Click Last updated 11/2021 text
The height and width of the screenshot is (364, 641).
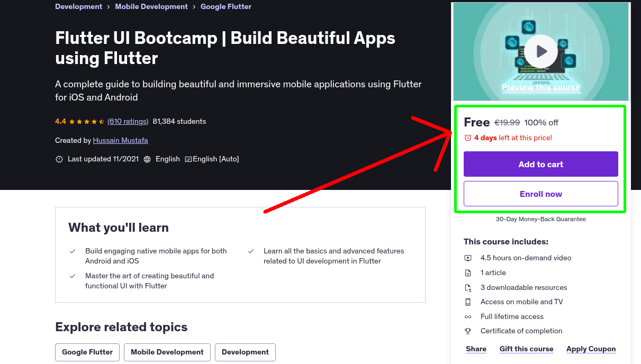tap(103, 159)
